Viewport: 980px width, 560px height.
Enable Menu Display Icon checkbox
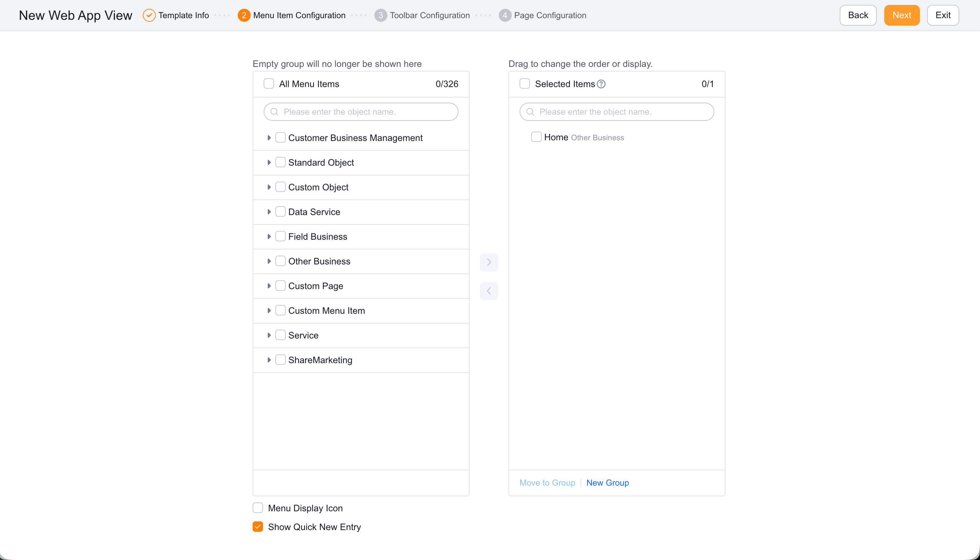click(x=258, y=508)
